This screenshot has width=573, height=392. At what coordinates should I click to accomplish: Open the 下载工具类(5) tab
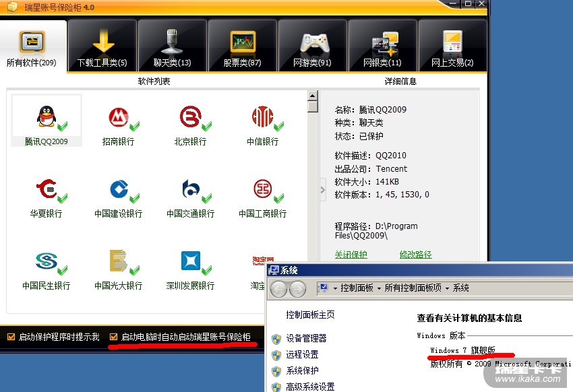[102, 46]
